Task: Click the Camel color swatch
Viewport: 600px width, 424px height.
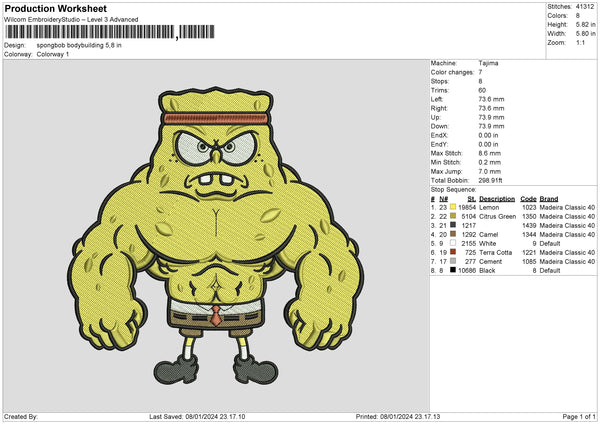Action: pos(453,234)
